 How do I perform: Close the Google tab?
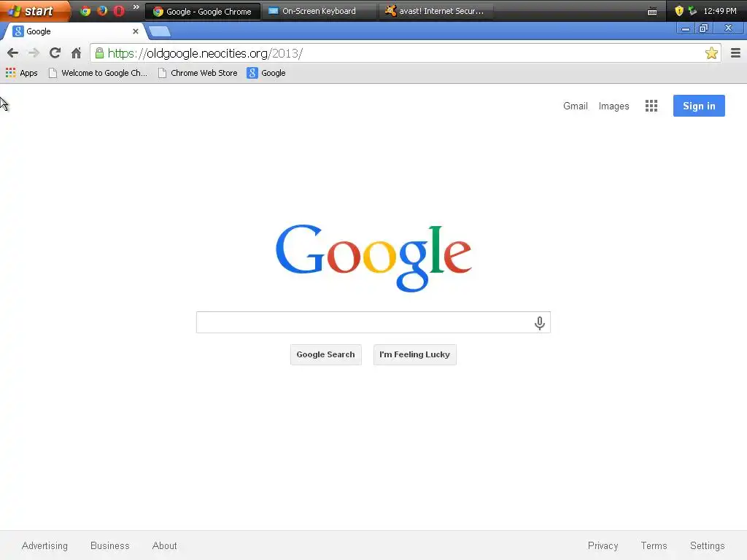[135, 31]
